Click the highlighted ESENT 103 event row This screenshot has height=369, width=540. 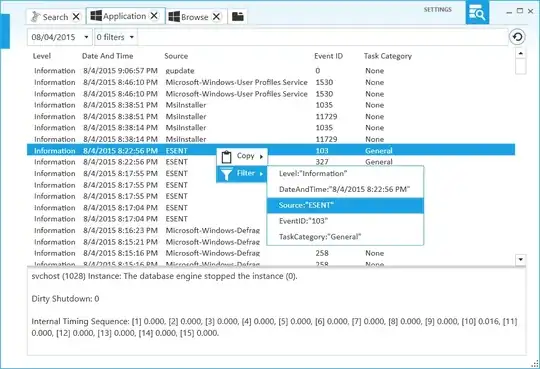(x=271, y=150)
